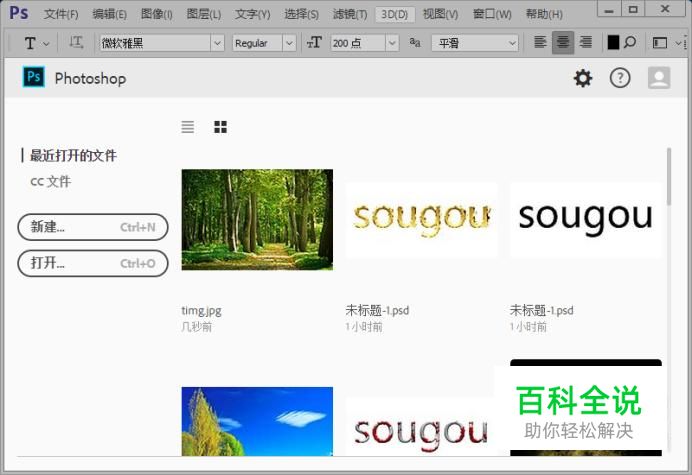Expand the font style dropdown arrow
692x475 pixels.
click(x=289, y=43)
